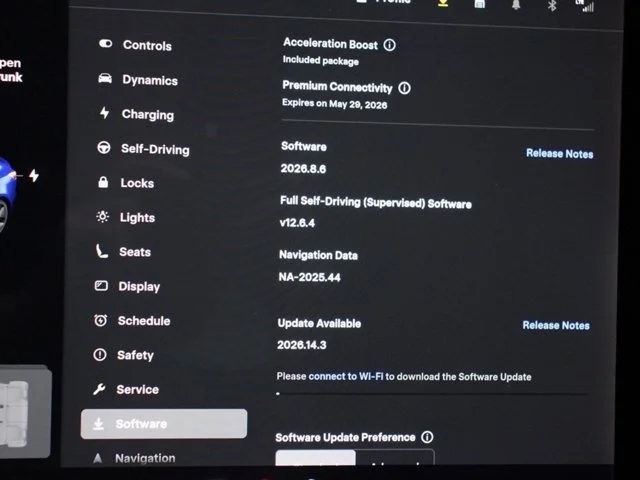Click the software download progress bar
640x480 pixels.
(x=433, y=394)
